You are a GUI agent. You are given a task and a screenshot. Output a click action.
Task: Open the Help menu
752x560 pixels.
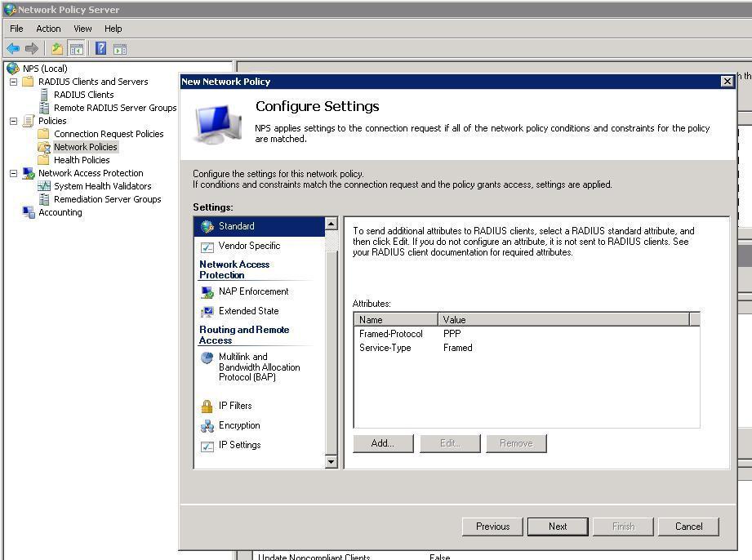113,29
